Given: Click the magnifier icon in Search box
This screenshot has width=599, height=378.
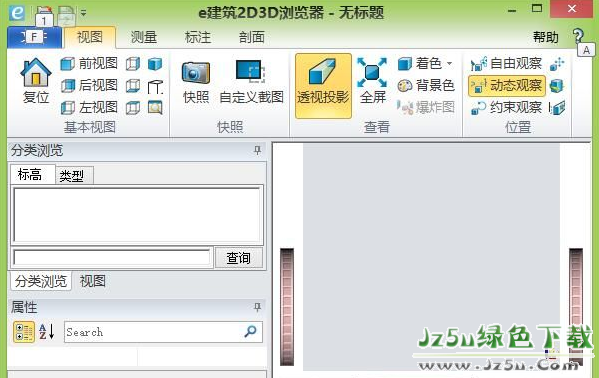Looking at the screenshot, I should coord(250,331).
